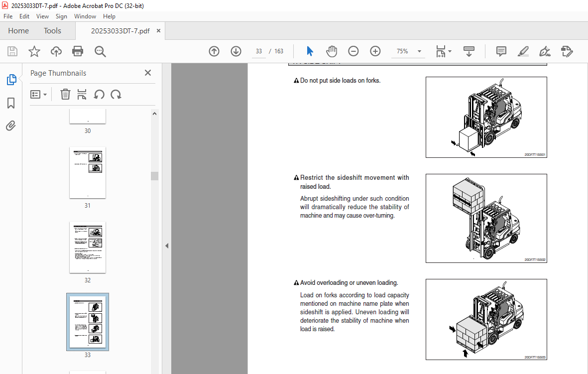The width and height of the screenshot is (588, 374).
Task: Open the Attachments paperclip panel icon
Action: point(11,125)
